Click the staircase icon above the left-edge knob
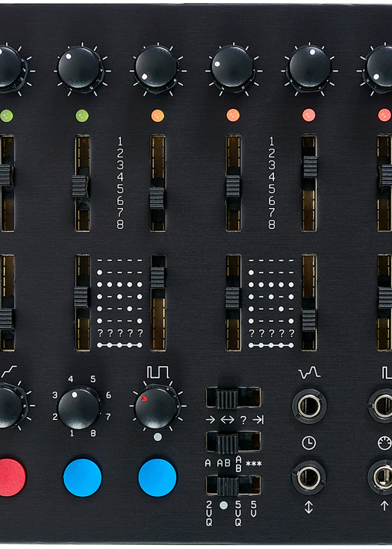The image size is (392, 549). pyautogui.click(x=9, y=371)
